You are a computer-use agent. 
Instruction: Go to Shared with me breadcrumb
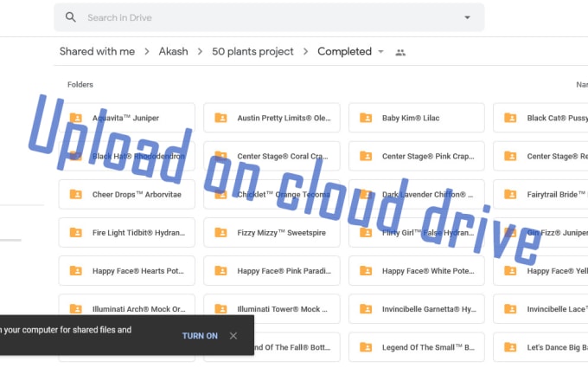pos(97,51)
